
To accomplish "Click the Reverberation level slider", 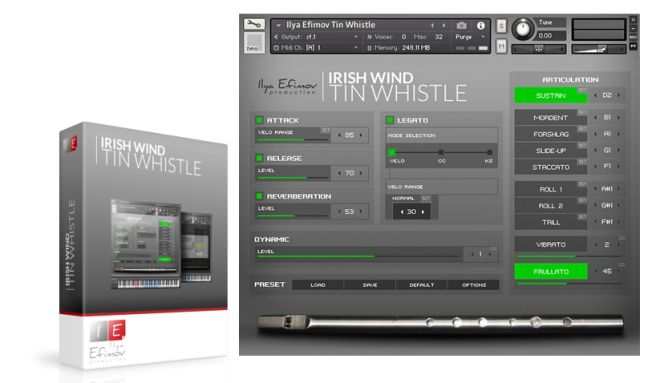I will pyautogui.click(x=293, y=215).
